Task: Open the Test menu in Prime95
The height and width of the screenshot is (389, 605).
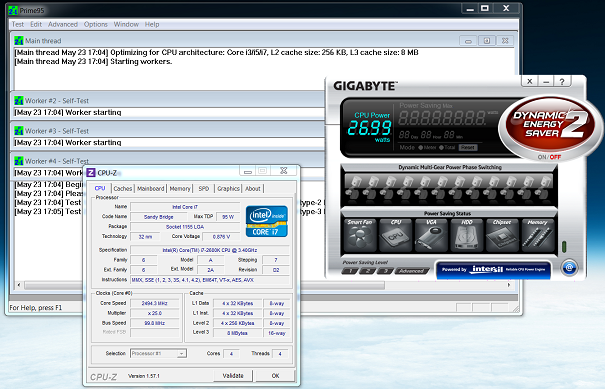Action: coord(18,24)
